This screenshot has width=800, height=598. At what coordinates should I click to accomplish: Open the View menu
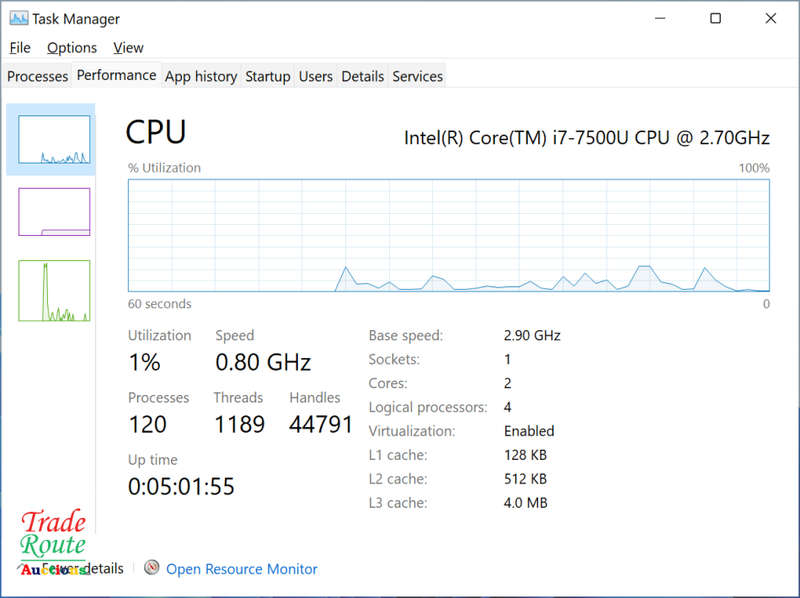pos(128,47)
